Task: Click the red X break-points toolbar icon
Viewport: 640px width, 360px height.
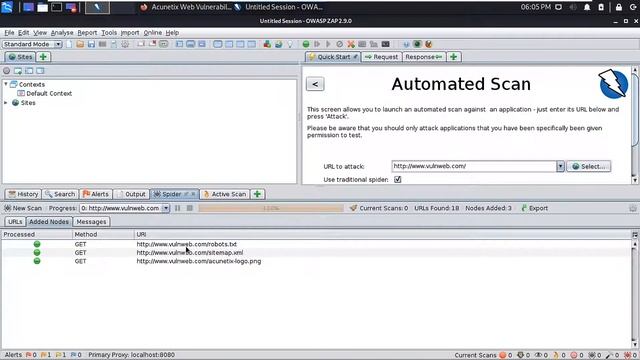Action: (351, 44)
